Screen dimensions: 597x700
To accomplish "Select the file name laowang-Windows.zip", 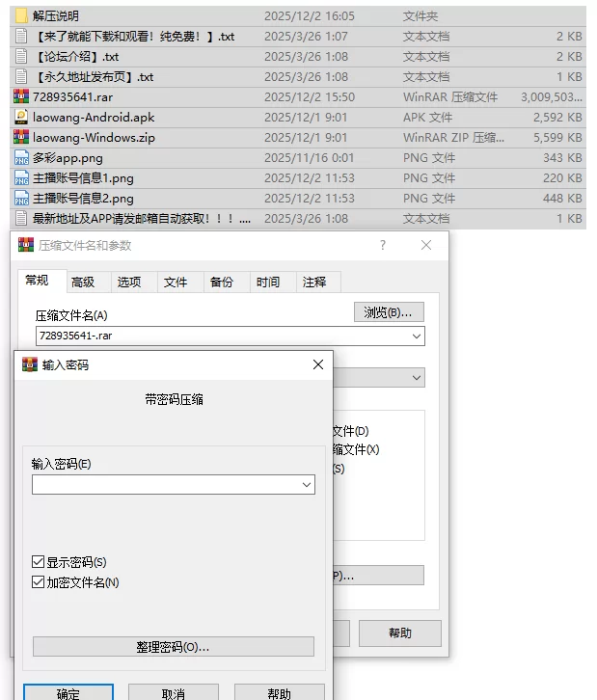I will [94, 138].
